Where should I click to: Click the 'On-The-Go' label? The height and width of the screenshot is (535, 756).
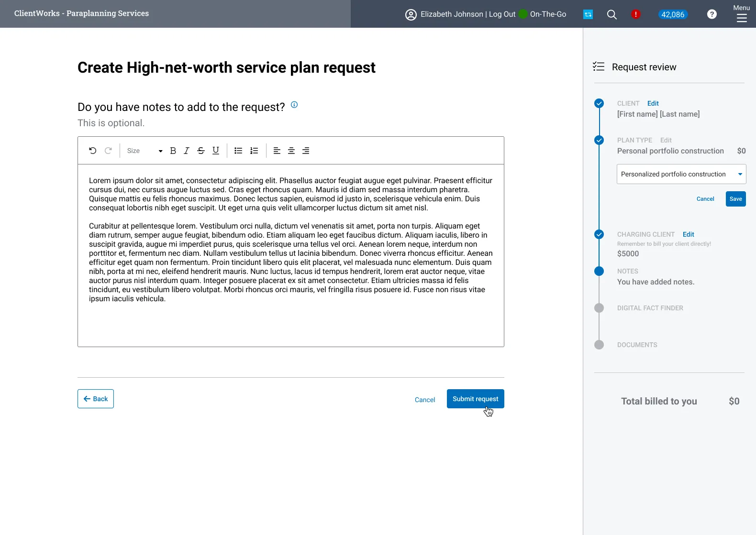pos(548,14)
